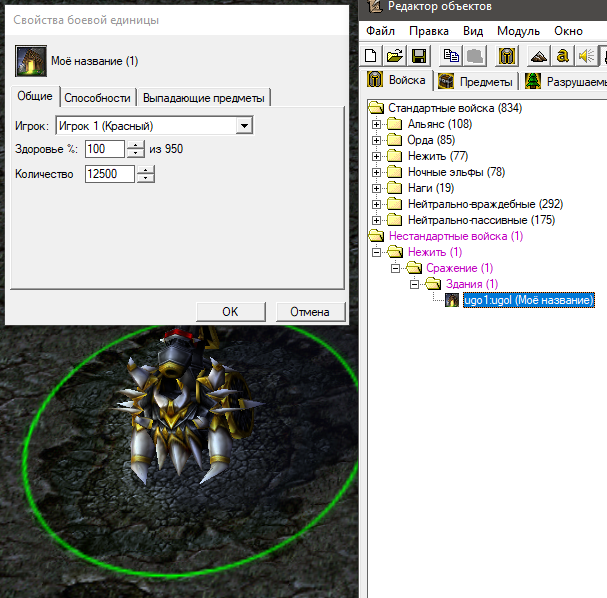The height and width of the screenshot is (598, 607).
Task: Click the Количество input field showing 12500
Action: (110, 174)
